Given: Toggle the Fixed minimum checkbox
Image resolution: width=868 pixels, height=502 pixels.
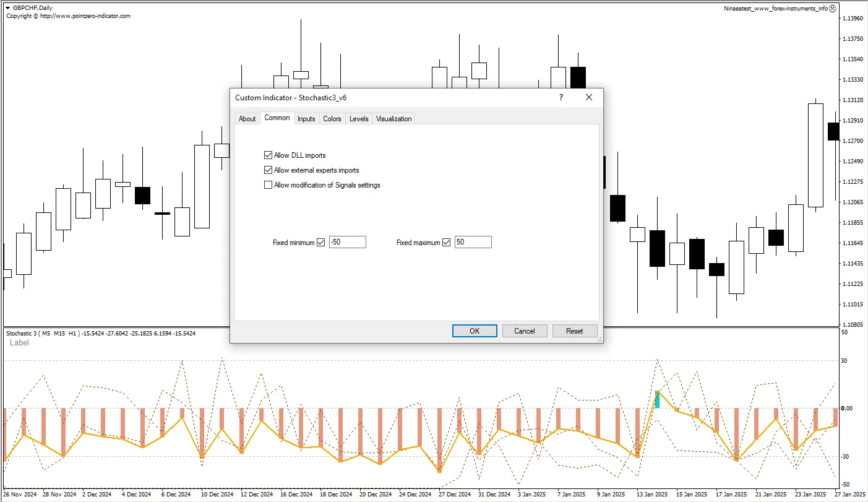Looking at the screenshot, I should (320, 243).
